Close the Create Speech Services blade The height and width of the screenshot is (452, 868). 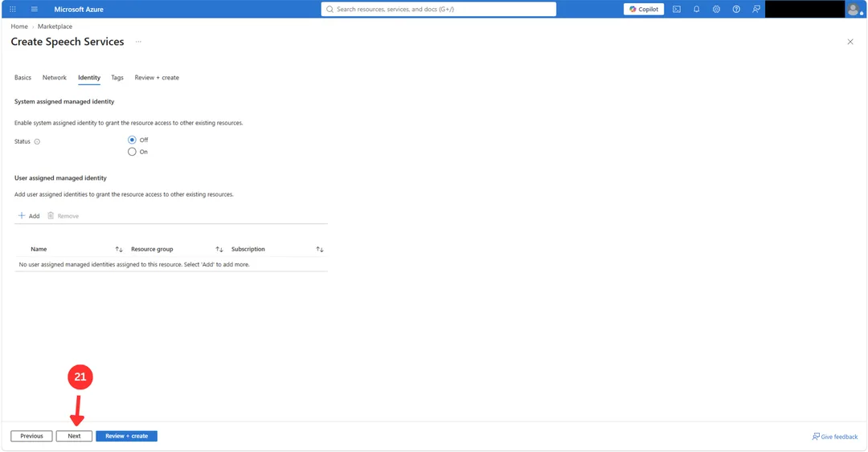pyautogui.click(x=850, y=42)
